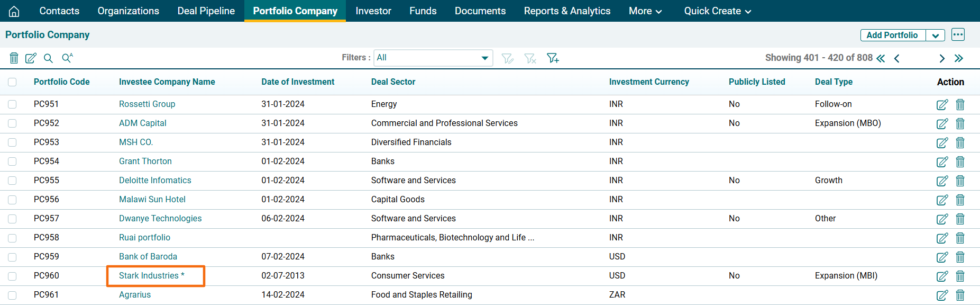Tick the select-all header checkbox
Screen dimensions: 980x305
(x=12, y=82)
